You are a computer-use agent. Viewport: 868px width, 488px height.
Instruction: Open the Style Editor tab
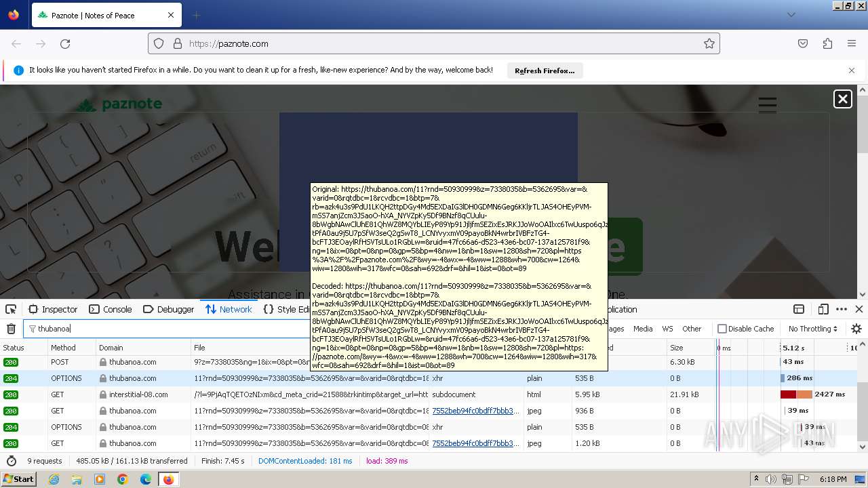pyautogui.click(x=285, y=309)
